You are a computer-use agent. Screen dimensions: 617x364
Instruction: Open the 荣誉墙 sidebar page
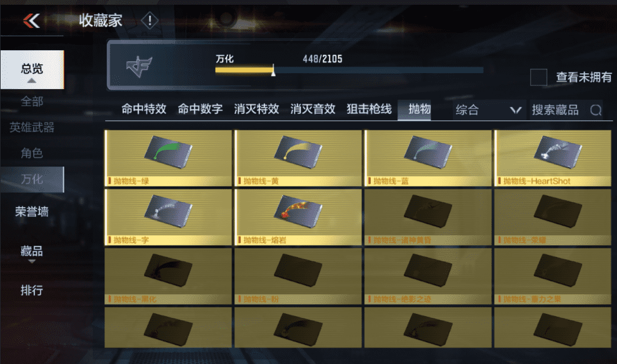(x=32, y=212)
